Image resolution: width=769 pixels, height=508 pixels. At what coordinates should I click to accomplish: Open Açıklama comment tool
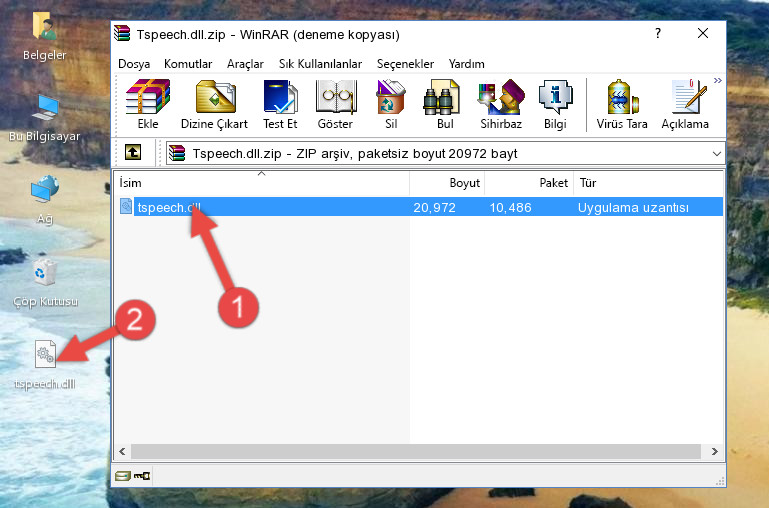click(685, 104)
